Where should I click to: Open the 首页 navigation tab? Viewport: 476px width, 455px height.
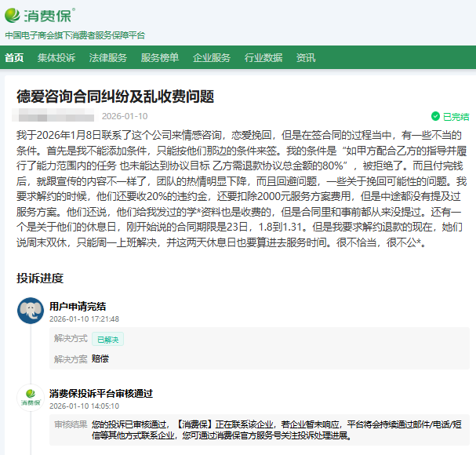tap(14, 57)
